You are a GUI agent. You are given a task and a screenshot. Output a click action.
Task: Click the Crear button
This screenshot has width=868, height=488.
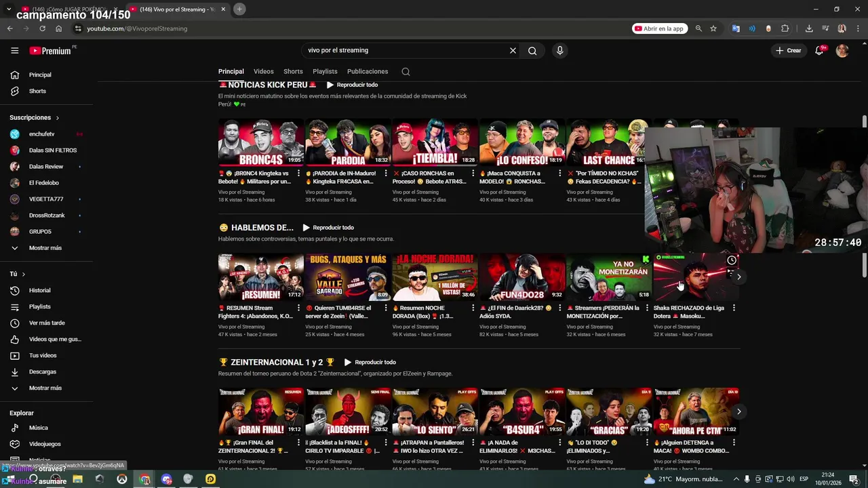pos(789,50)
